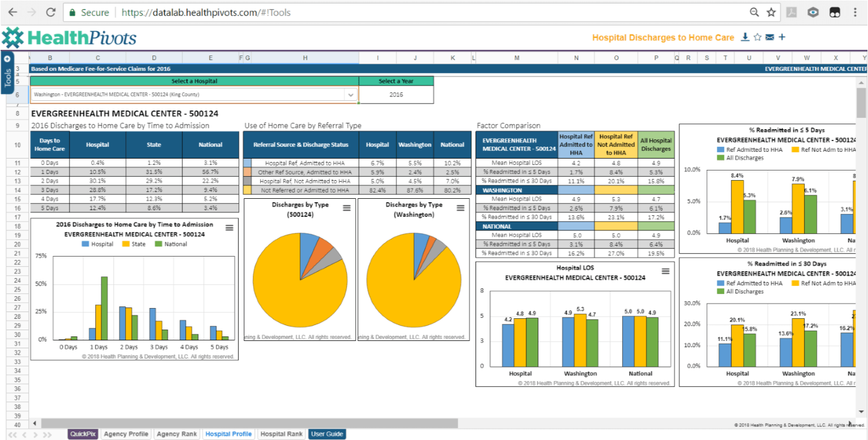
Task: Switch to the Agency Profile tab
Action: (126, 434)
